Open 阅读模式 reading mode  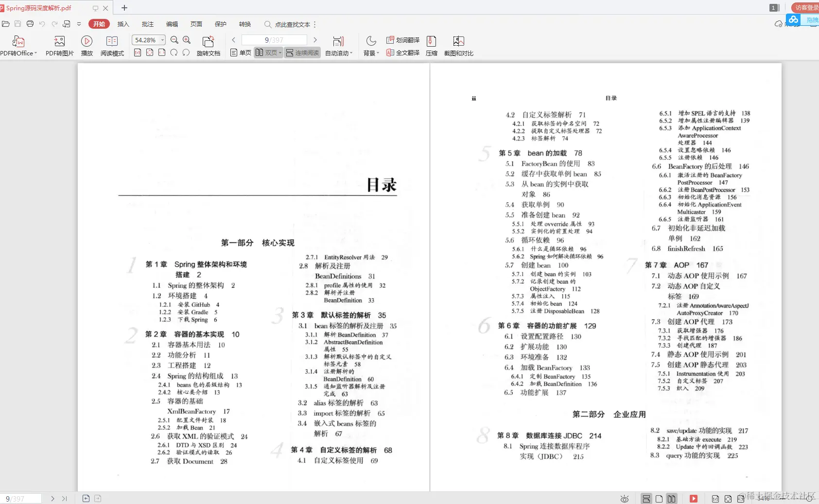pyautogui.click(x=112, y=46)
